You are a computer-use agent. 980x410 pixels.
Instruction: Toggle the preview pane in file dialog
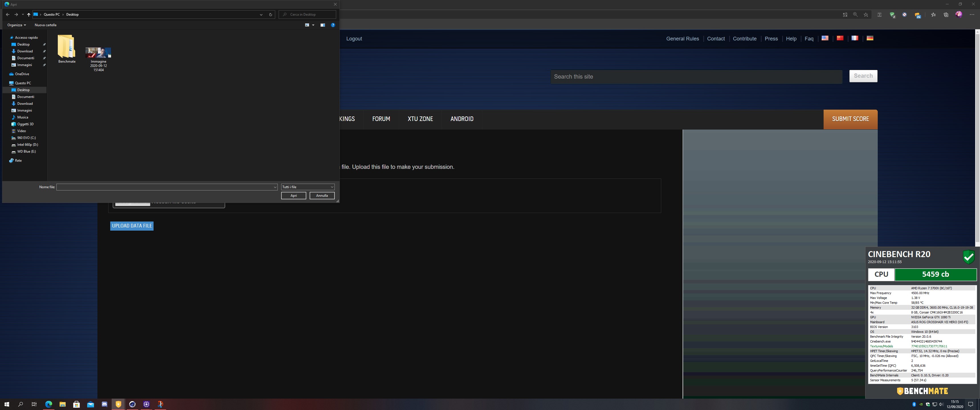[x=322, y=25]
